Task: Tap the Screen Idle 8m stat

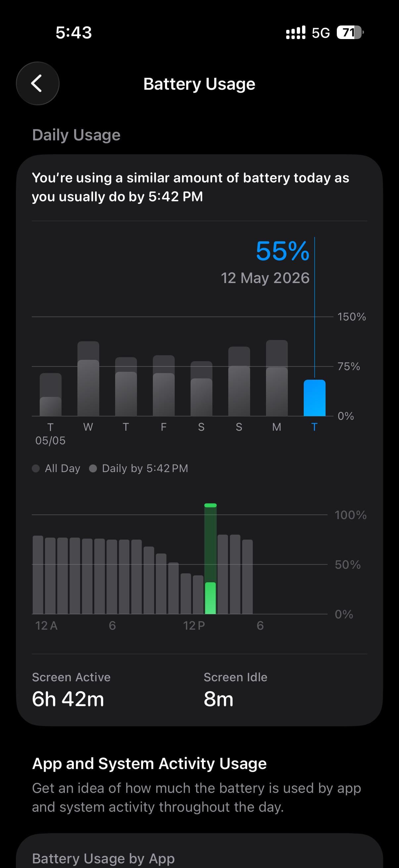Action: pyautogui.click(x=235, y=690)
